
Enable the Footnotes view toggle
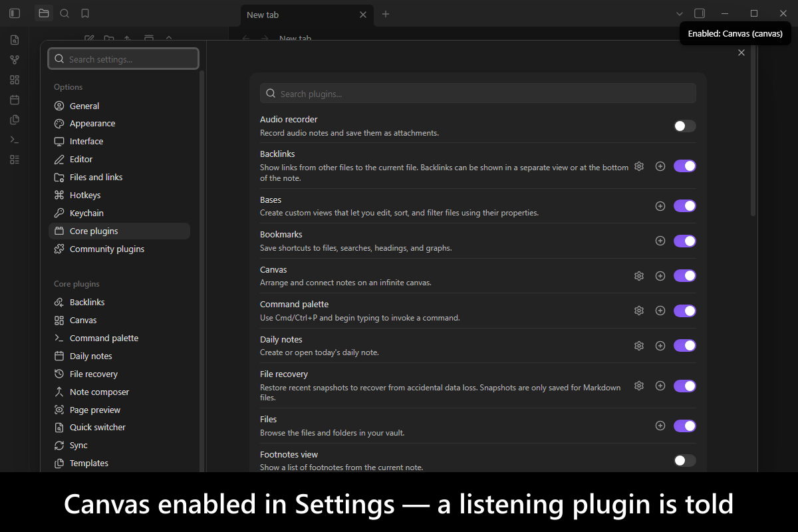coord(685,460)
